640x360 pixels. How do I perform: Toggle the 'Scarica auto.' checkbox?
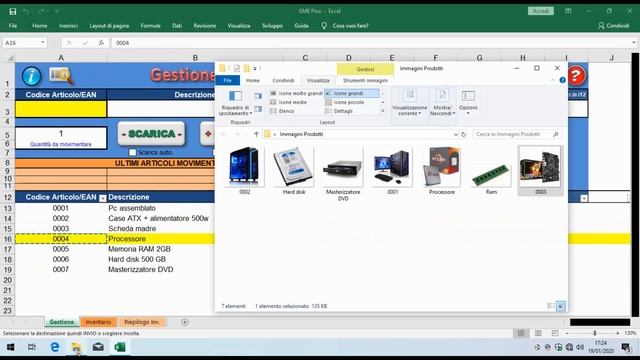coord(133,152)
